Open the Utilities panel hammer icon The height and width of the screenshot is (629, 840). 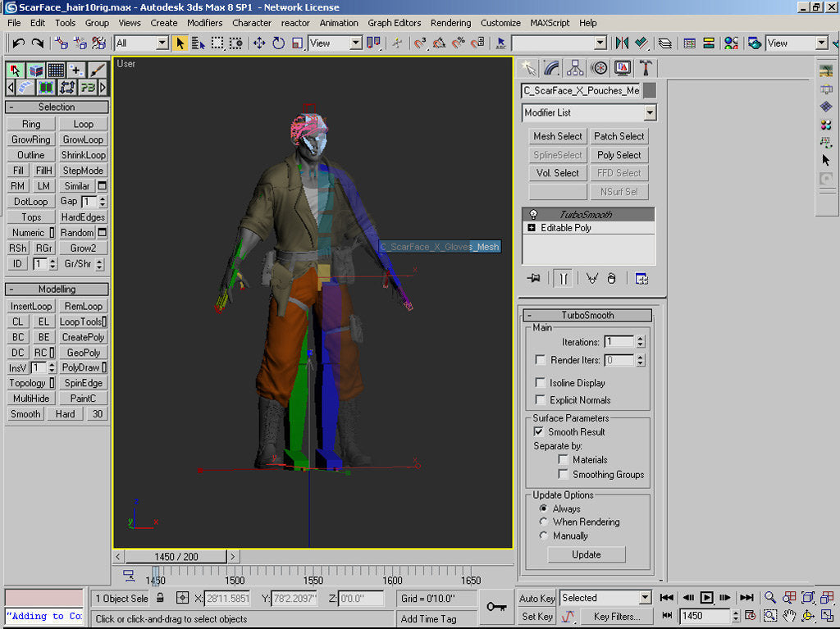(646, 68)
